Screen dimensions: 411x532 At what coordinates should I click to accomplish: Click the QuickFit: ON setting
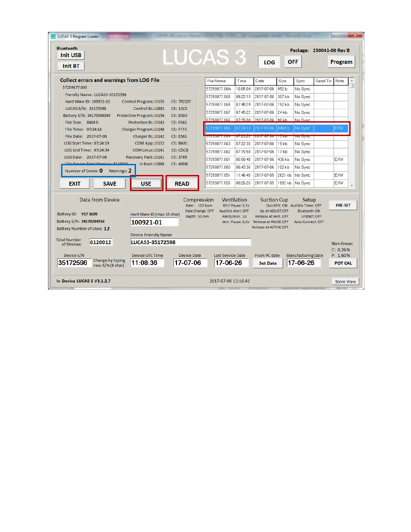pyautogui.click(x=277, y=206)
